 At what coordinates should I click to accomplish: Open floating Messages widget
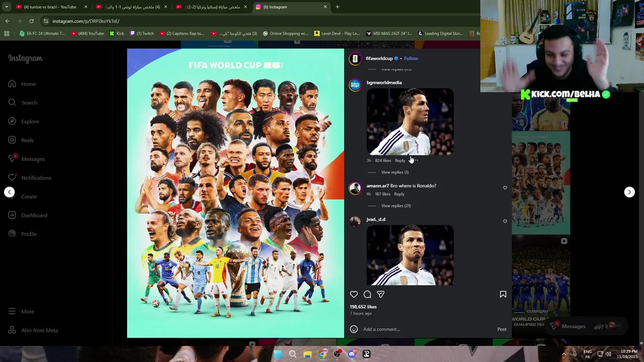[x=586, y=326]
